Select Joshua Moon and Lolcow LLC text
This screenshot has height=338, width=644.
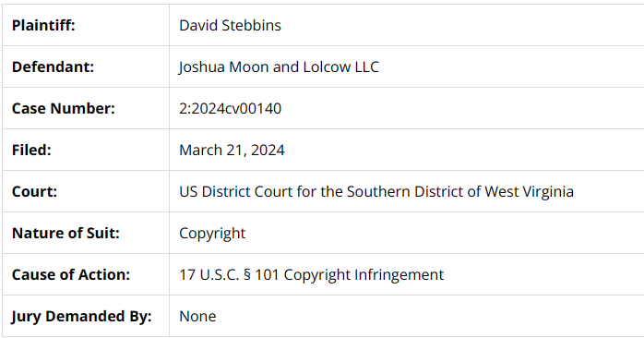279,67
